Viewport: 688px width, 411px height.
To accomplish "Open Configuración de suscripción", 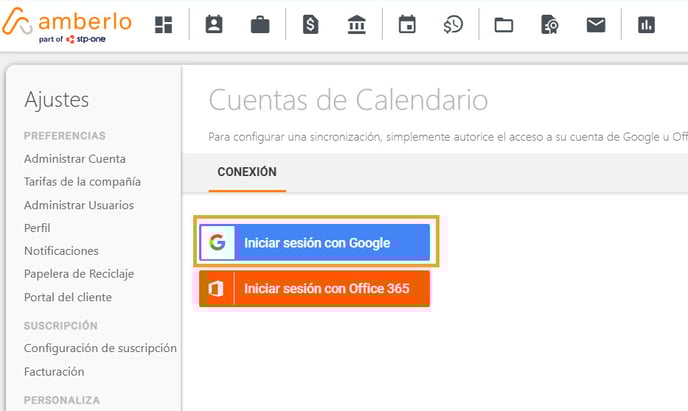I will tap(100, 348).
